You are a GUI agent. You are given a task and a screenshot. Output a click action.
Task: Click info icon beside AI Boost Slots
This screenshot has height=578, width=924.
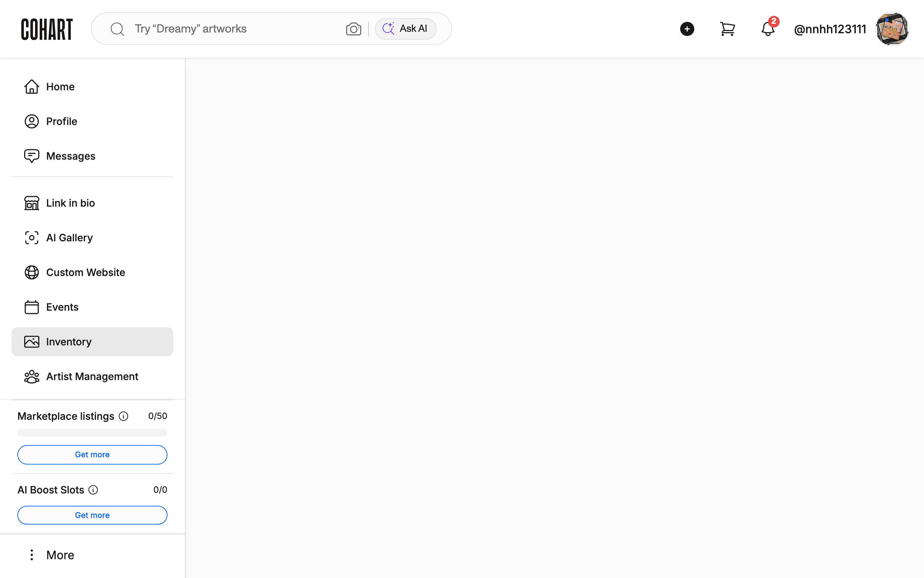click(93, 490)
